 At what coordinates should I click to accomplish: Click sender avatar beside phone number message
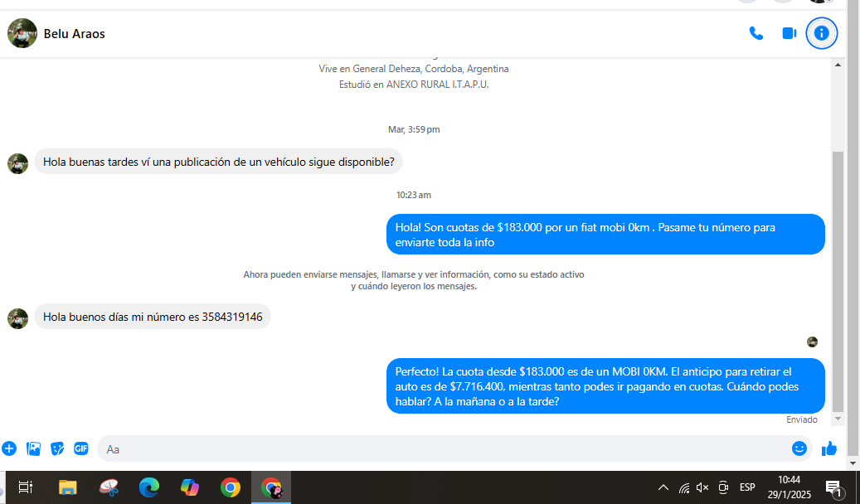[17, 318]
